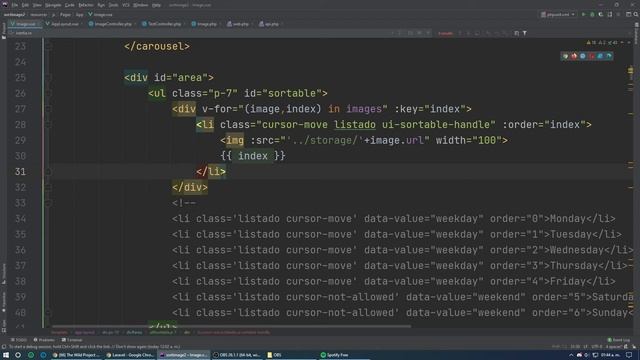Open preview in Edge browser icon

[609, 56]
